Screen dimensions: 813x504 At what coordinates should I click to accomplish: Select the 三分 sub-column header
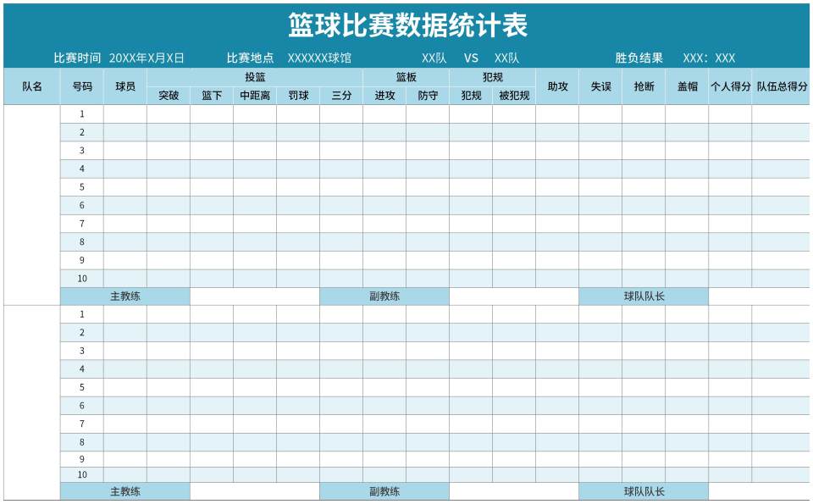341,96
